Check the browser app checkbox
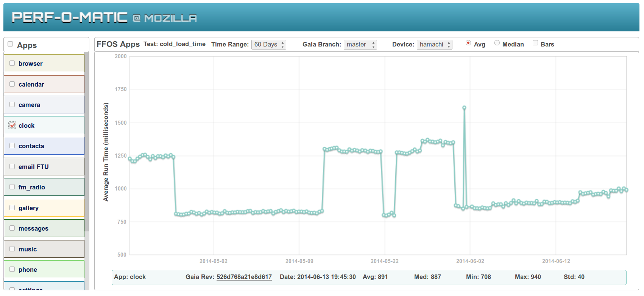Image resolution: width=644 pixels, height=296 pixels. [x=12, y=63]
